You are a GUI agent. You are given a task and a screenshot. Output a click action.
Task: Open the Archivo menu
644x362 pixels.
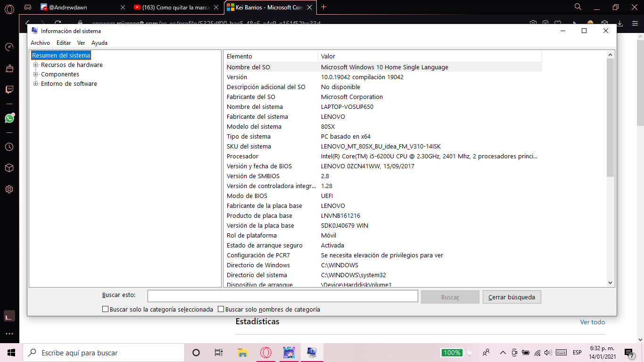pyautogui.click(x=40, y=43)
